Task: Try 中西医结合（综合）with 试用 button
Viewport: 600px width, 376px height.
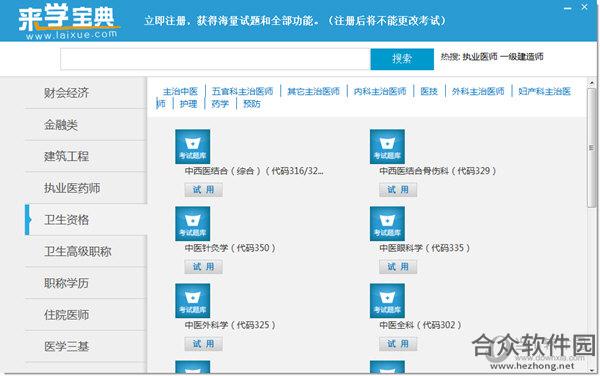Action: click(204, 190)
